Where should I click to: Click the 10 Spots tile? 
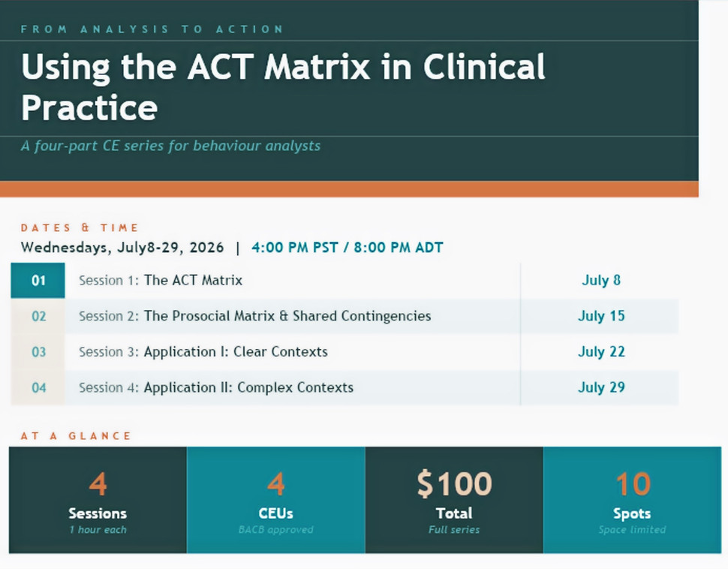pos(632,500)
